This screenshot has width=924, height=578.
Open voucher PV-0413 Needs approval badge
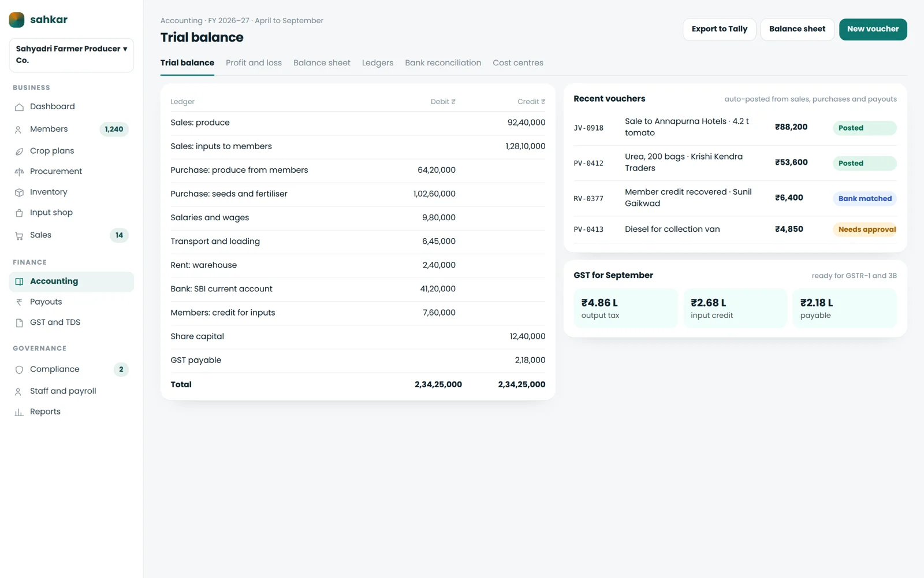tap(865, 229)
